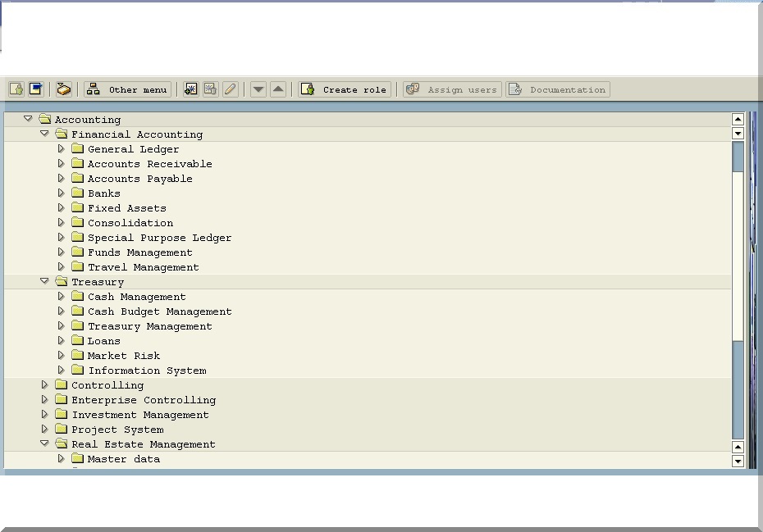Select the Accounts Receivable label
The height and width of the screenshot is (532, 763).
point(150,164)
